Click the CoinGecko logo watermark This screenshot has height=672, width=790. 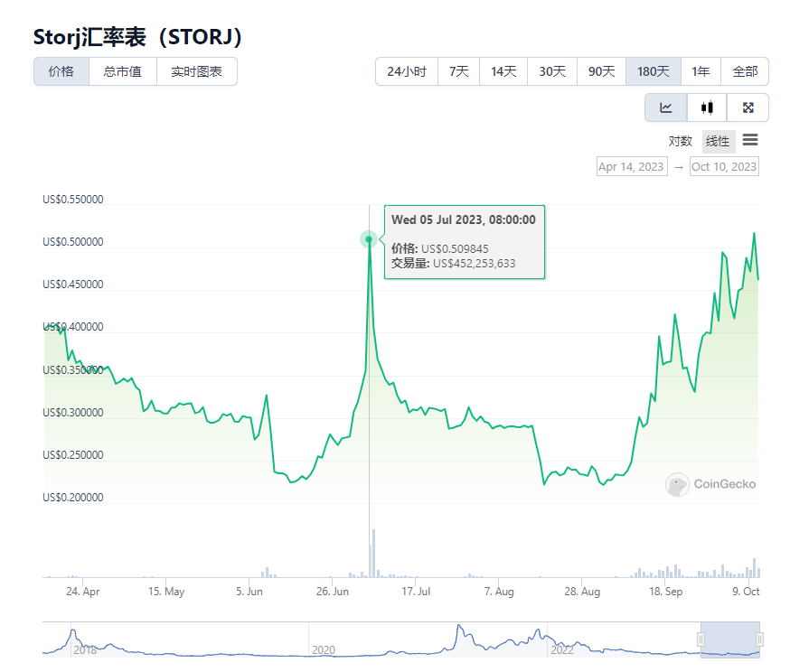(x=711, y=484)
